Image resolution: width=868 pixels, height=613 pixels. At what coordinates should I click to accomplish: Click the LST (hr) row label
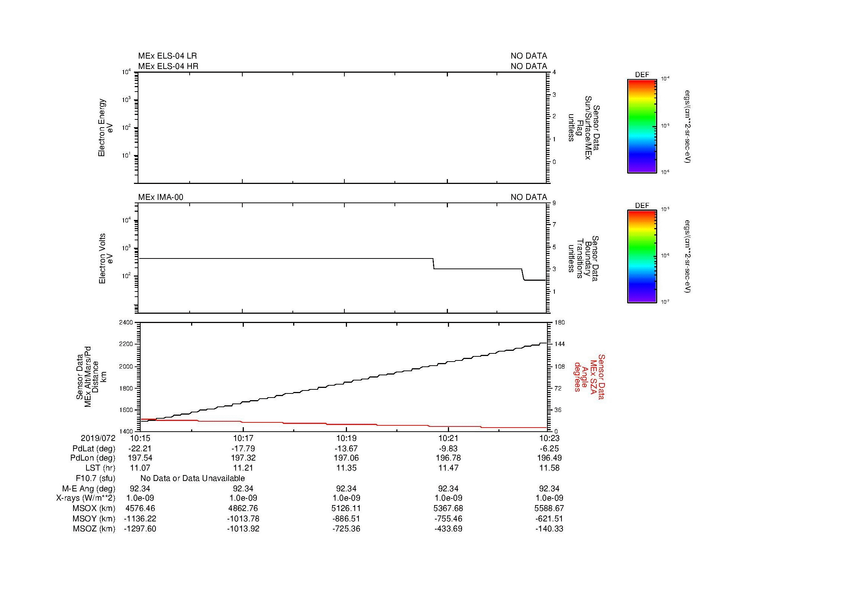(x=100, y=468)
